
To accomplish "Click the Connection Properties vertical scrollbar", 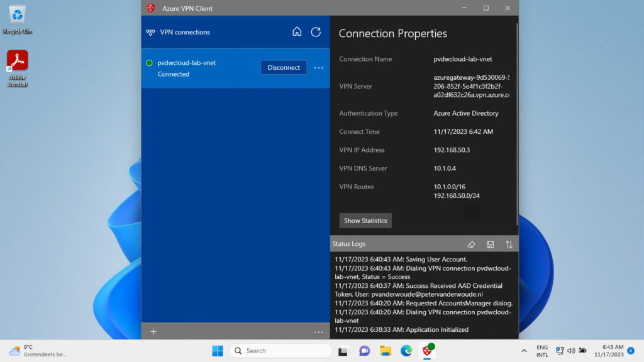I will (x=517, y=126).
